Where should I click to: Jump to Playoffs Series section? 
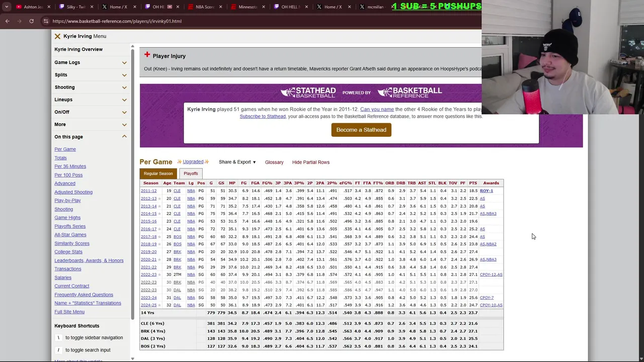pos(70,226)
